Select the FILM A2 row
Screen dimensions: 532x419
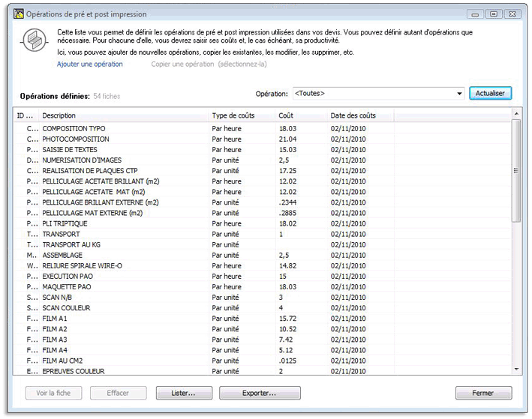(x=263, y=329)
